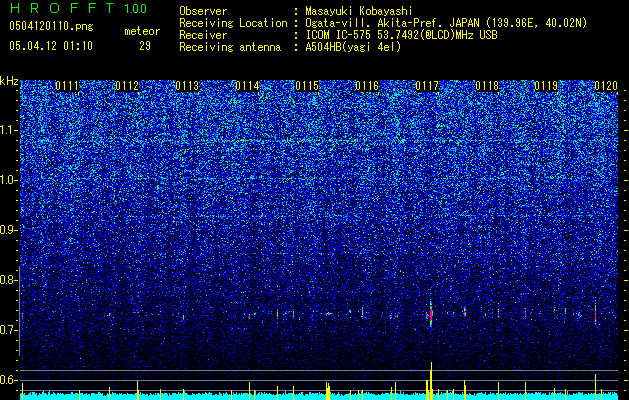Click the meteor count label
Viewport: 629px width, 400px height.
click(x=142, y=31)
